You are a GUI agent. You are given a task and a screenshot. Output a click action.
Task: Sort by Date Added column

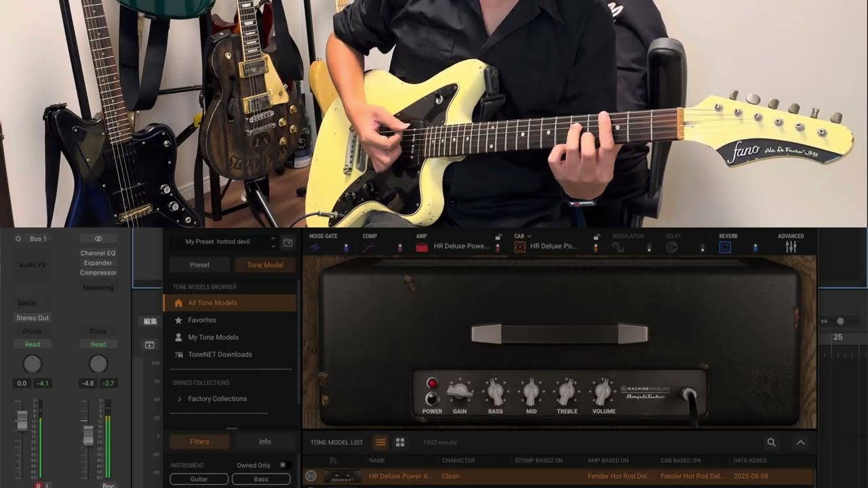(x=751, y=461)
